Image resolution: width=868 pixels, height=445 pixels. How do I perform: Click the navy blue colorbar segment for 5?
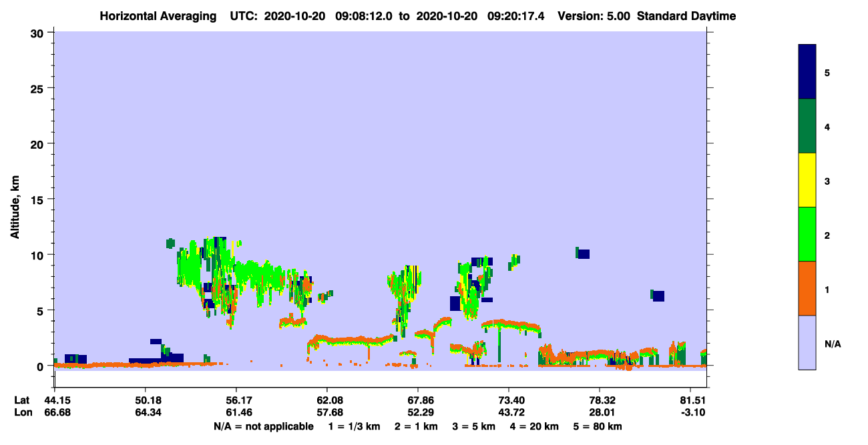click(807, 72)
